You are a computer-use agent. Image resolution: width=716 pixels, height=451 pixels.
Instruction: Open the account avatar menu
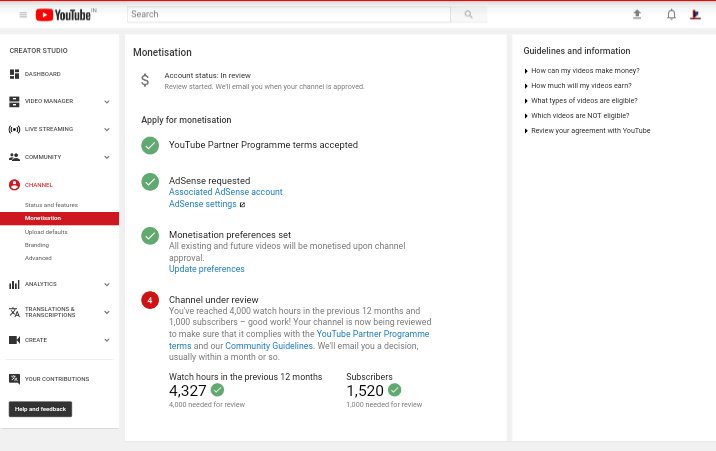tap(695, 15)
